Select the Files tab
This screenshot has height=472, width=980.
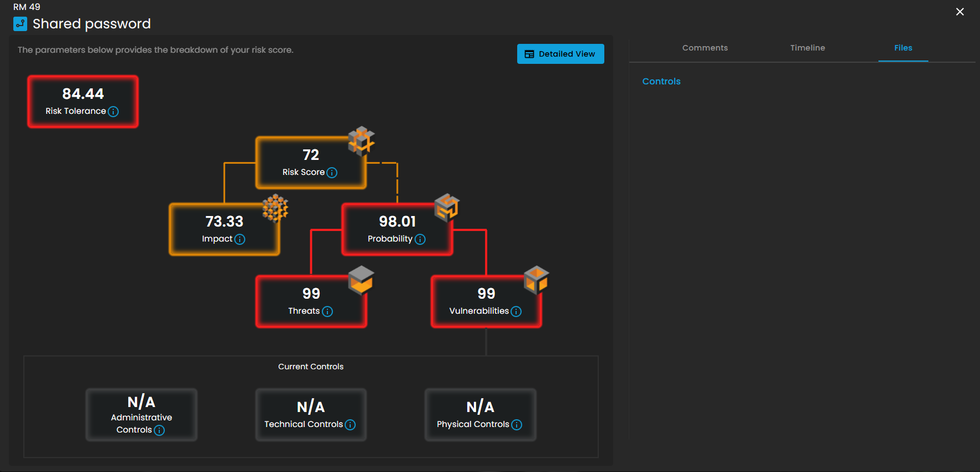point(903,48)
